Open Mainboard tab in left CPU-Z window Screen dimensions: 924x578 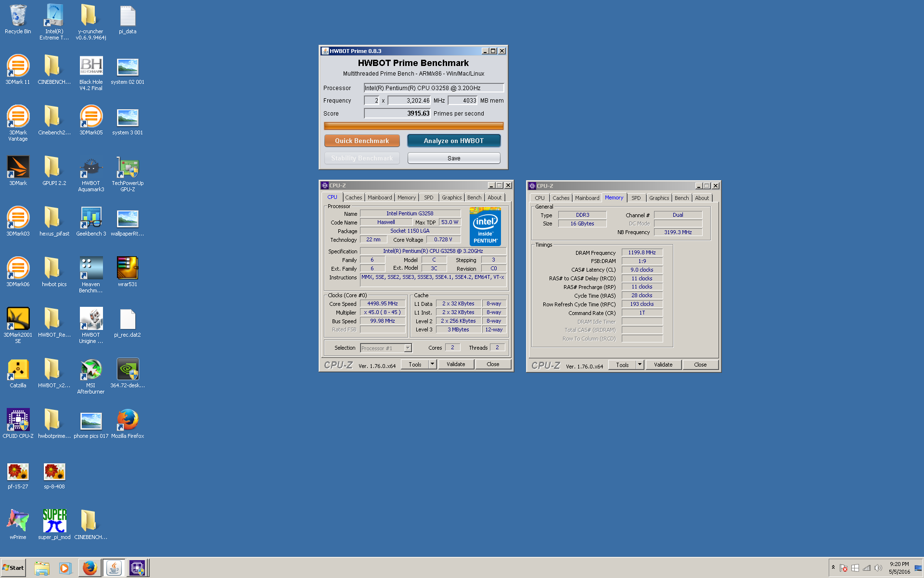380,197
